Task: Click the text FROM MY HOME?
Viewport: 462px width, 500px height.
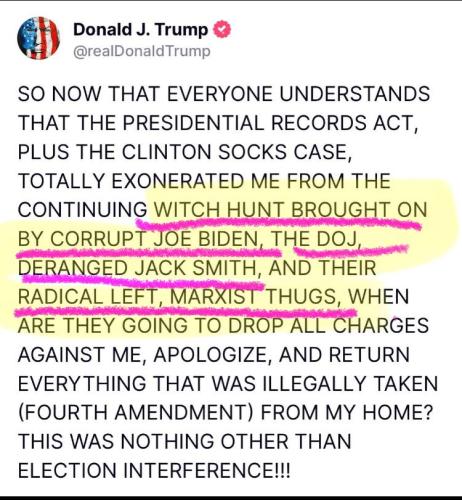Action: click(x=347, y=413)
